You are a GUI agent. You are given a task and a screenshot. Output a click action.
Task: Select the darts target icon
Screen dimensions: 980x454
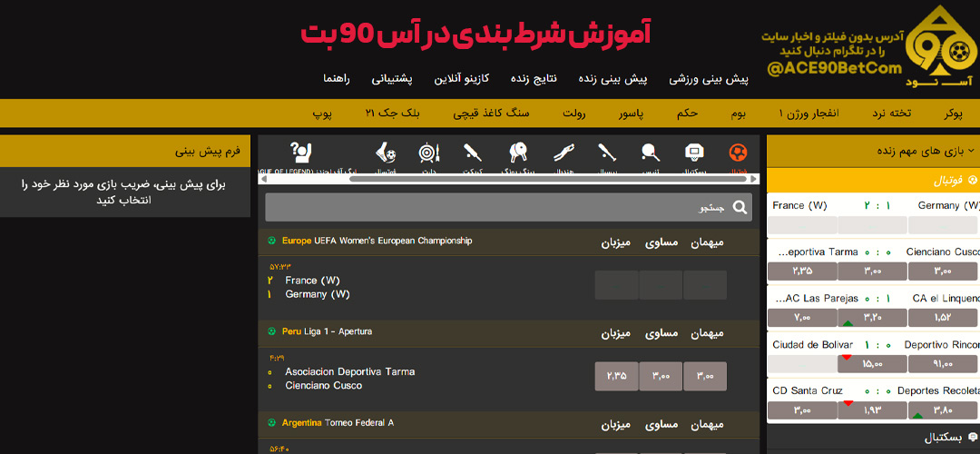pos(428,155)
